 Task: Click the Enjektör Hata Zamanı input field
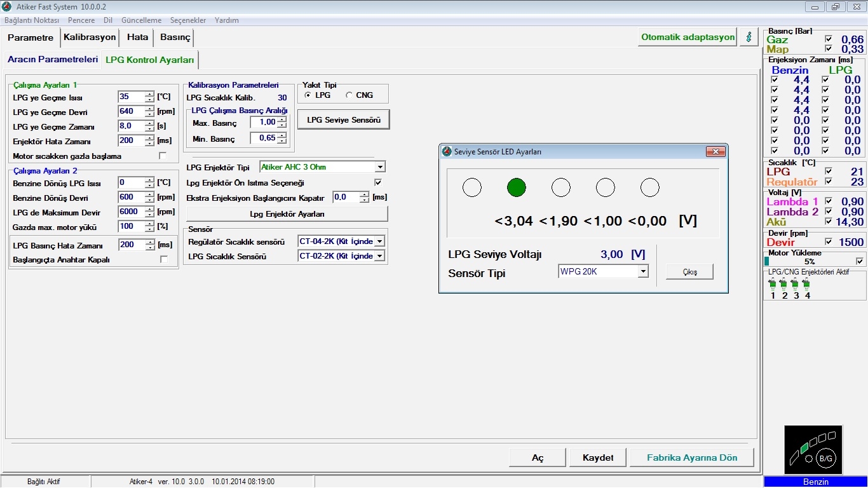click(132, 141)
